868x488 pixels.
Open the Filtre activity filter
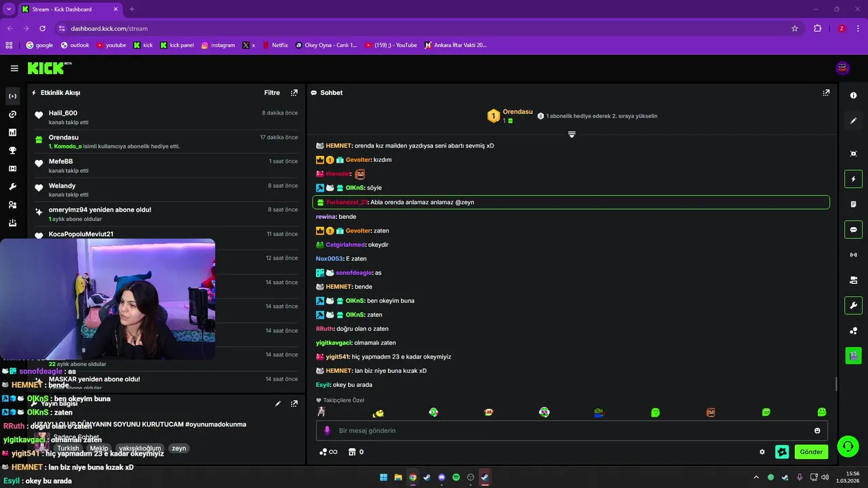tap(272, 93)
